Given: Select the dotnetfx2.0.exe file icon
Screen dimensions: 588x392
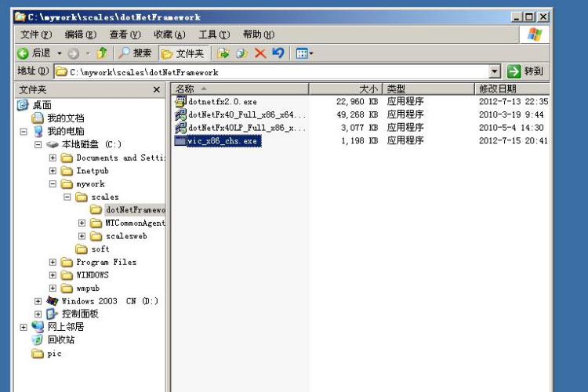Looking at the screenshot, I should [180, 101].
